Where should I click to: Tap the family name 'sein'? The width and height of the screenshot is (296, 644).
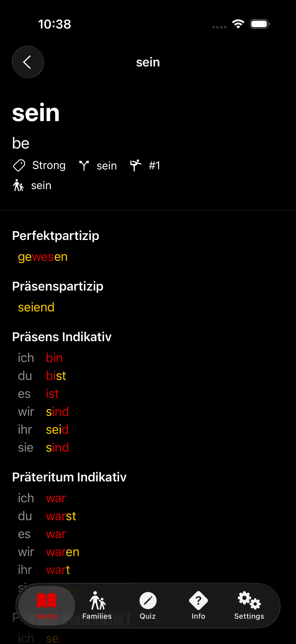coord(41,185)
